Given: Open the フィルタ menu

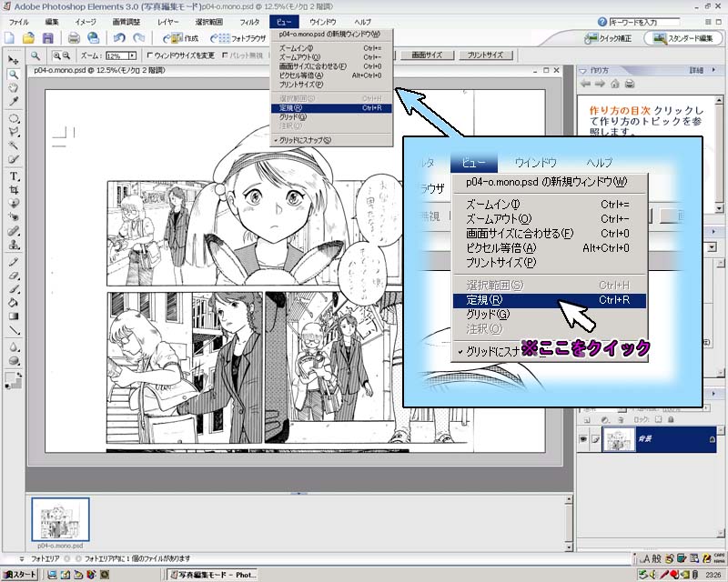Looking at the screenshot, I should tap(249, 22).
